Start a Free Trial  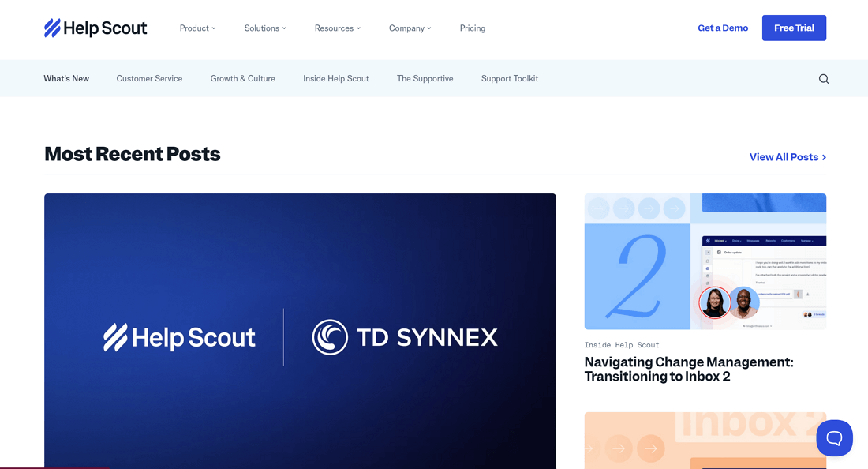click(x=794, y=28)
